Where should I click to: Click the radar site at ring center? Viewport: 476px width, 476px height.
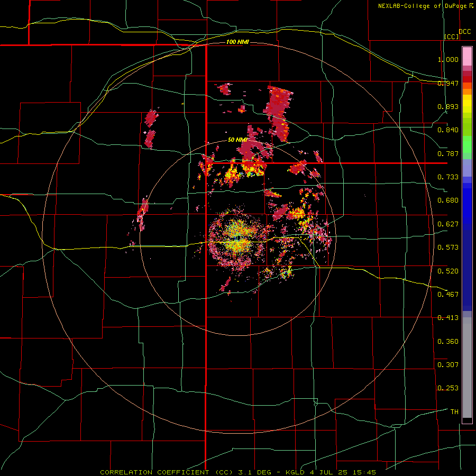tap(239, 237)
